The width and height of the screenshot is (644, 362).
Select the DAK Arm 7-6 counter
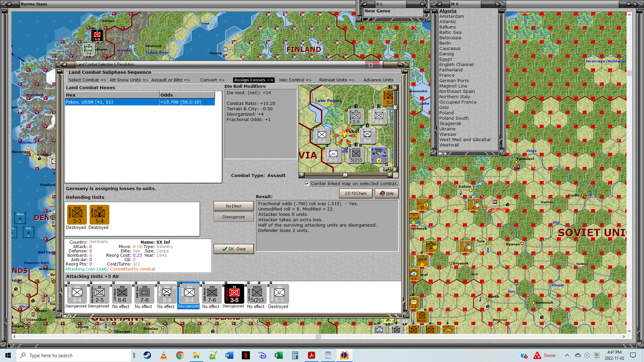pos(144,294)
